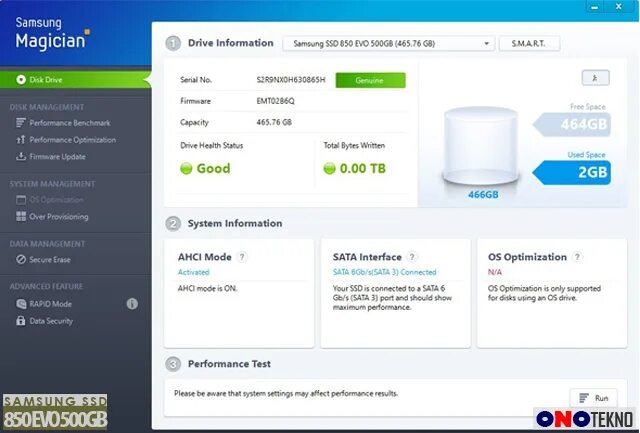Image resolution: width=640 pixels, height=433 pixels.
Task: Click the green Total Bytes Written indicator
Action: (329, 168)
